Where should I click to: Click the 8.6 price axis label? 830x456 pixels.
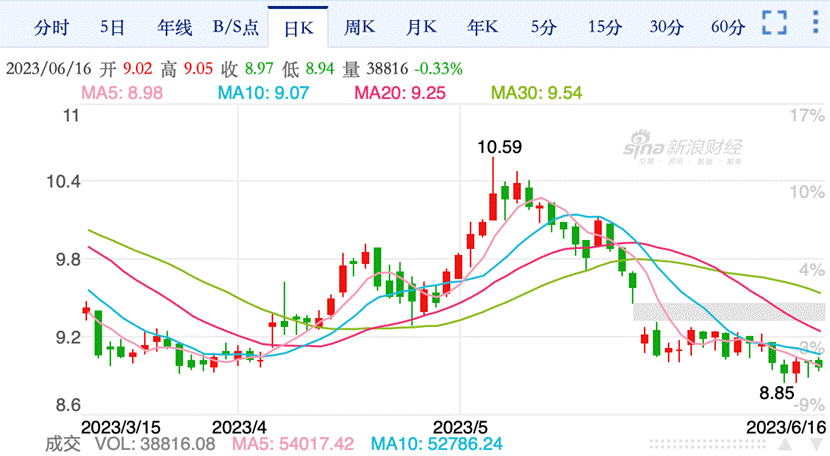[68, 406]
